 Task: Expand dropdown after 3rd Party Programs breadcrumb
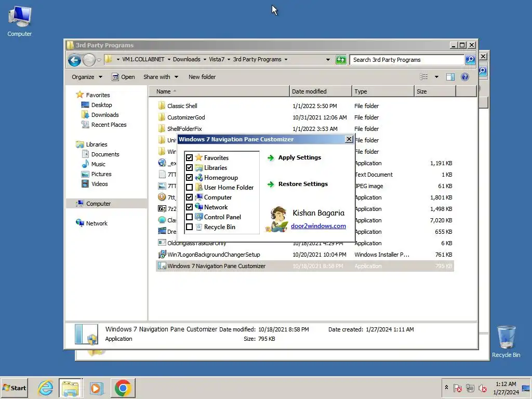[x=286, y=60]
